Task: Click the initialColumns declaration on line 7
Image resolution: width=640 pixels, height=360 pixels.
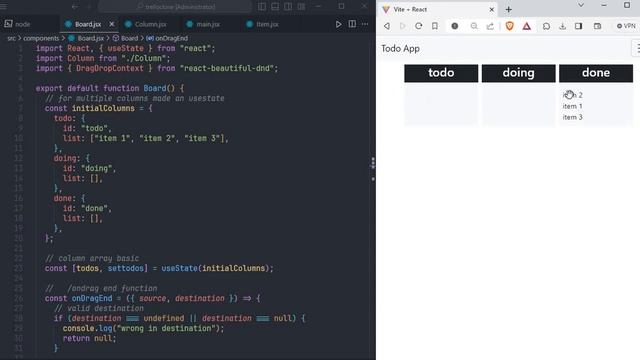Action: pyautogui.click(x=103, y=108)
